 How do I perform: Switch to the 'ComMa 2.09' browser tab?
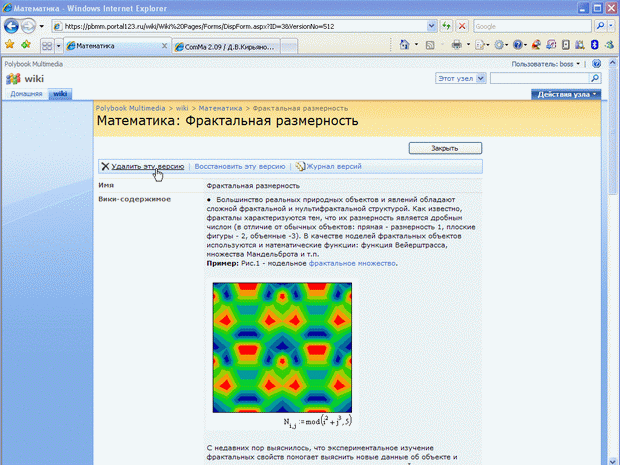coord(225,46)
